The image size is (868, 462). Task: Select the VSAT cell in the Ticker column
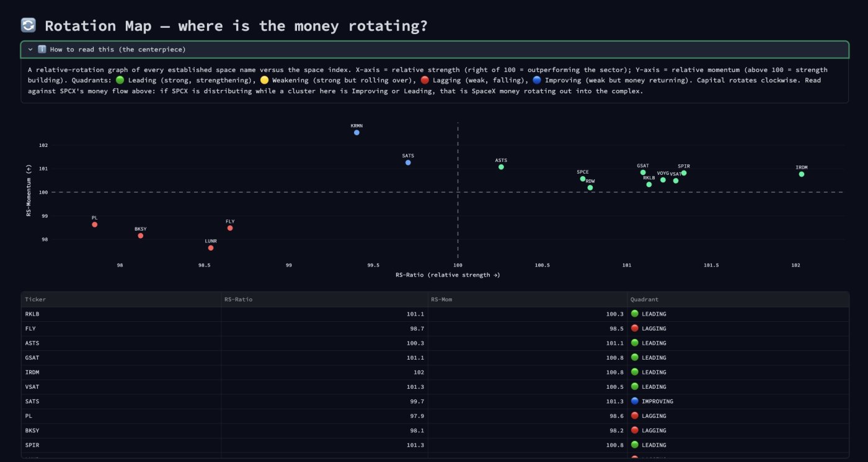click(x=122, y=387)
